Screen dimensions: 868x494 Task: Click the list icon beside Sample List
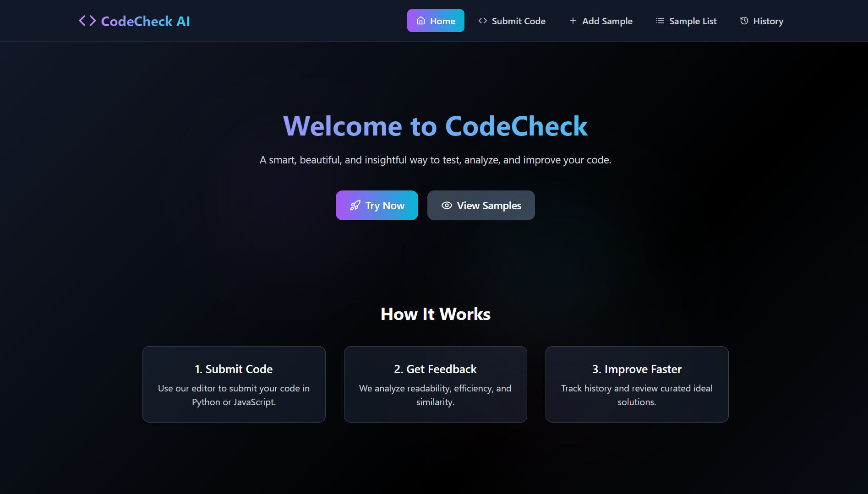tap(660, 21)
